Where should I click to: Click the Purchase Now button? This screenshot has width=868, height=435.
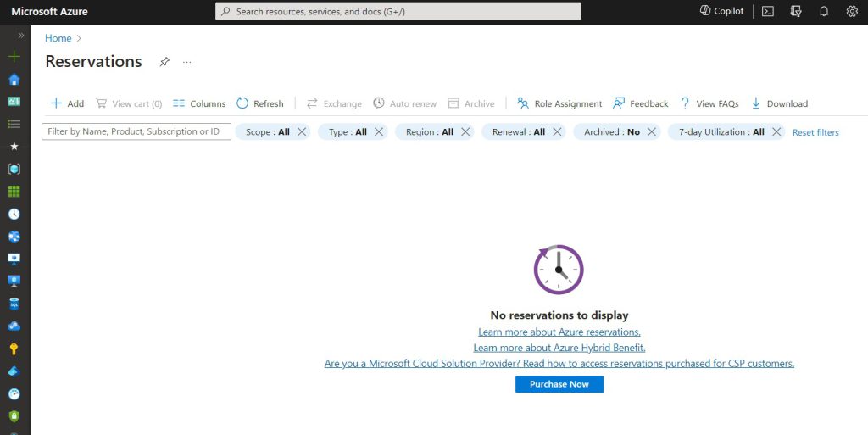pyautogui.click(x=559, y=384)
